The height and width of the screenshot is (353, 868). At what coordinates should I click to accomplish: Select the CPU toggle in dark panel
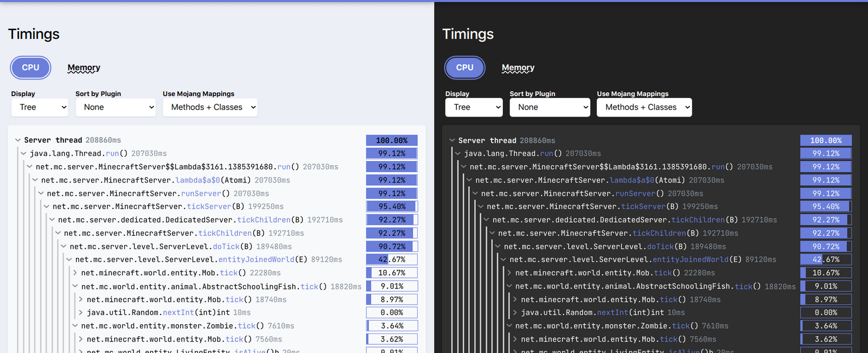(464, 68)
